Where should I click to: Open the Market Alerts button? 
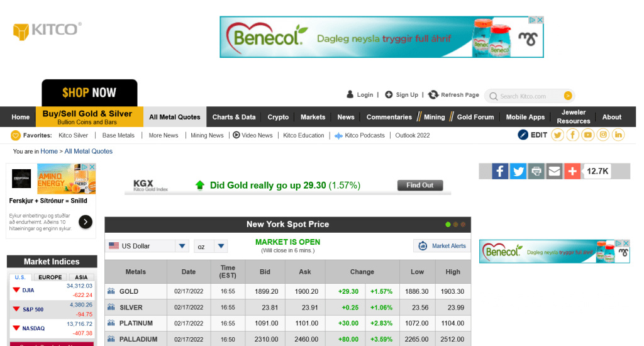pyautogui.click(x=442, y=246)
